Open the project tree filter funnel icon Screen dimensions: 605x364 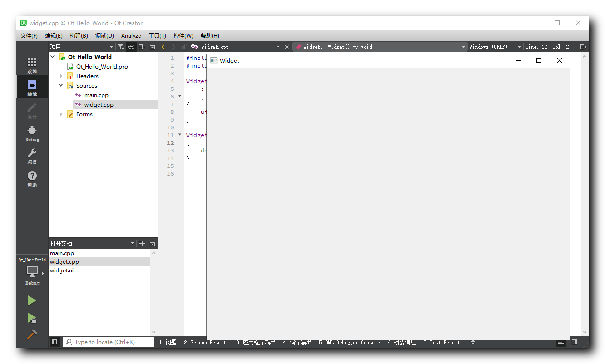pyautogui.click(x=120, y=47)
